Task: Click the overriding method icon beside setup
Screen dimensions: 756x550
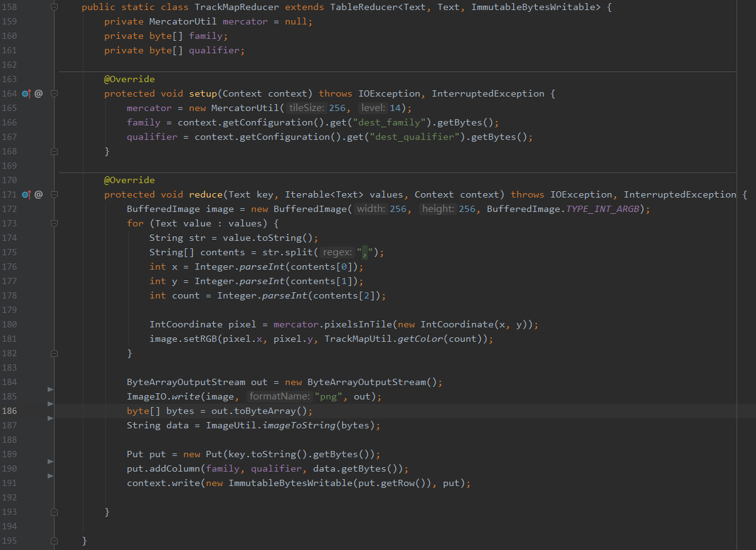Action: (26, 93)
